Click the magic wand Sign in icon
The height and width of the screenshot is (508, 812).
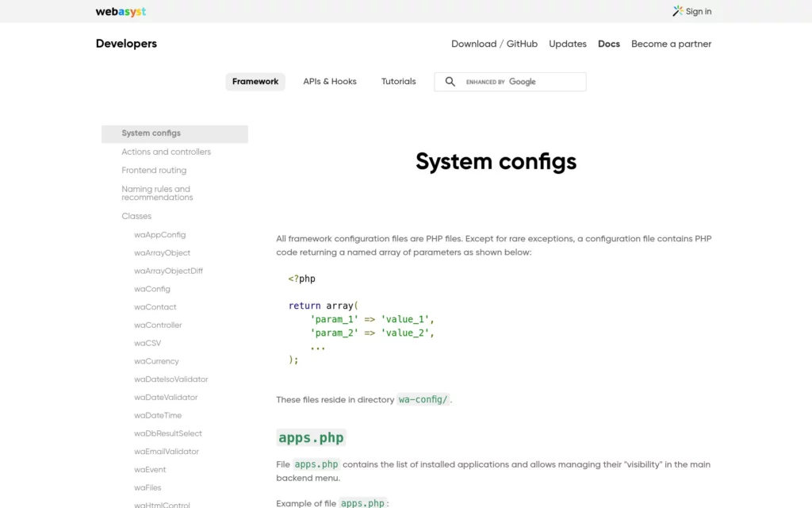pyautogui.click(x=677, y=11)
